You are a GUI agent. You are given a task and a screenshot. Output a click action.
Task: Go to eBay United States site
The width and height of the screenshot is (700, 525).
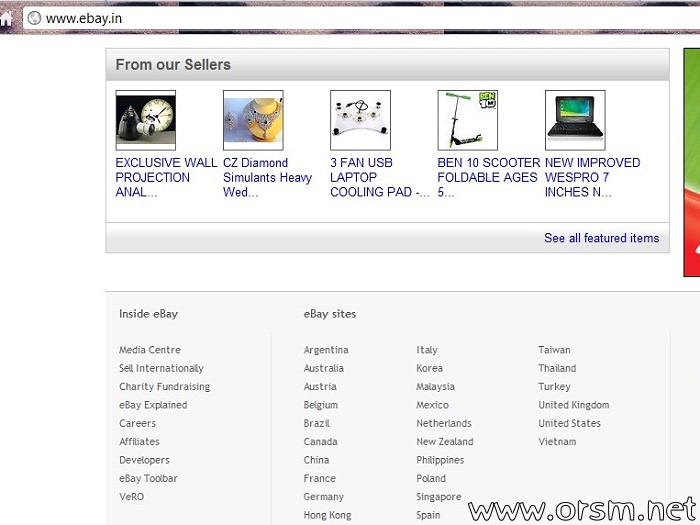click(569, 423)
